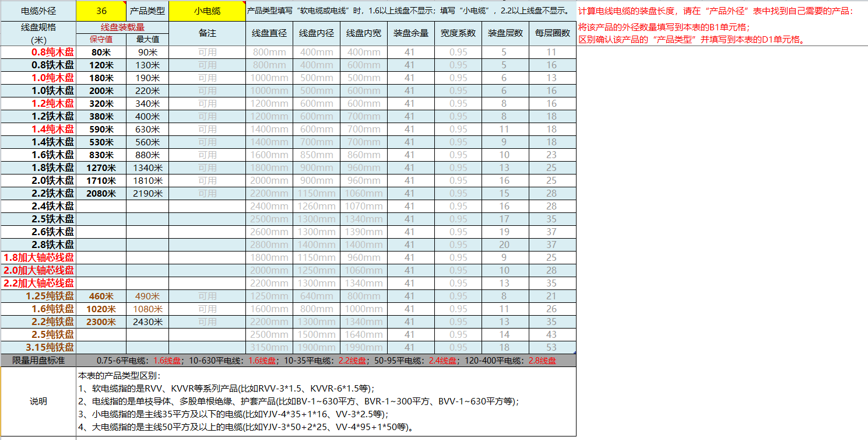Select the 每层圈数 column header
This screenshot has height=440, width=868.
click(552, 33)
